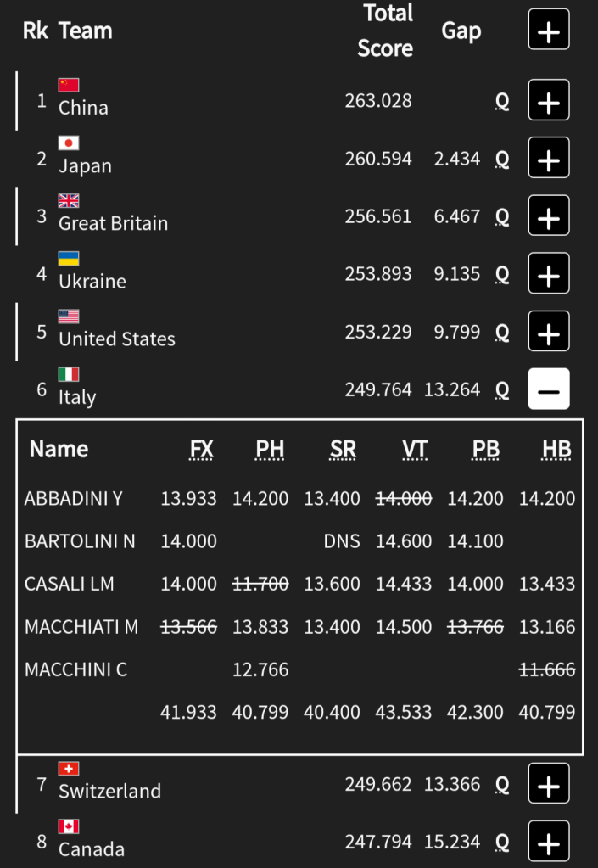This screenshot has height=868, width=598.
Task: Click the Italy flag icon
Action: coord(69,374)
